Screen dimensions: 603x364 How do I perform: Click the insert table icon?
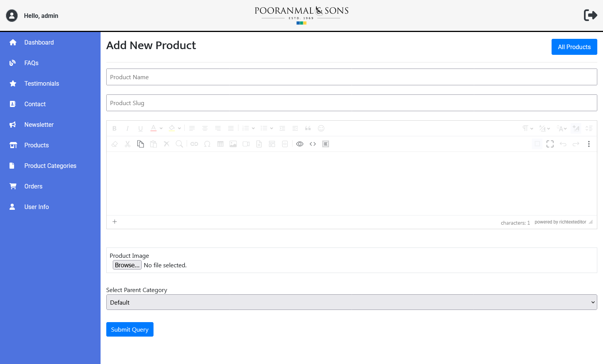(x=220, y=144)
